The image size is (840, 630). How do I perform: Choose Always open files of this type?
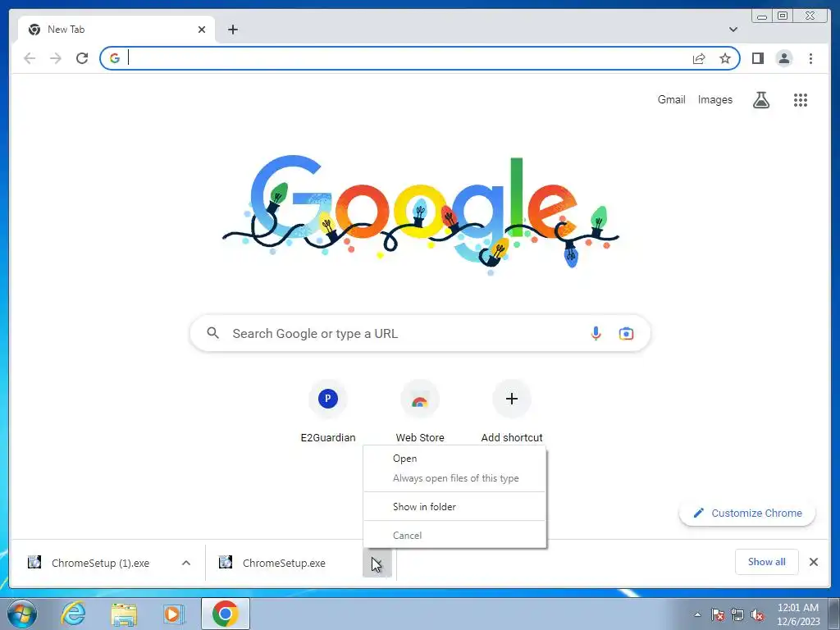pos(454,478)
